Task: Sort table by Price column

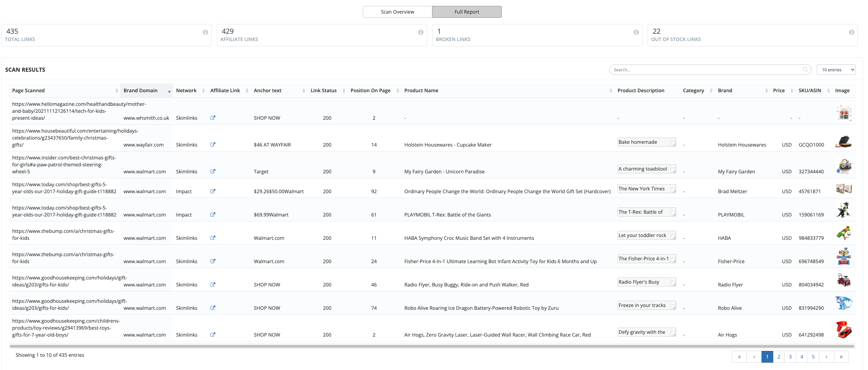Action: pos(782,90)
